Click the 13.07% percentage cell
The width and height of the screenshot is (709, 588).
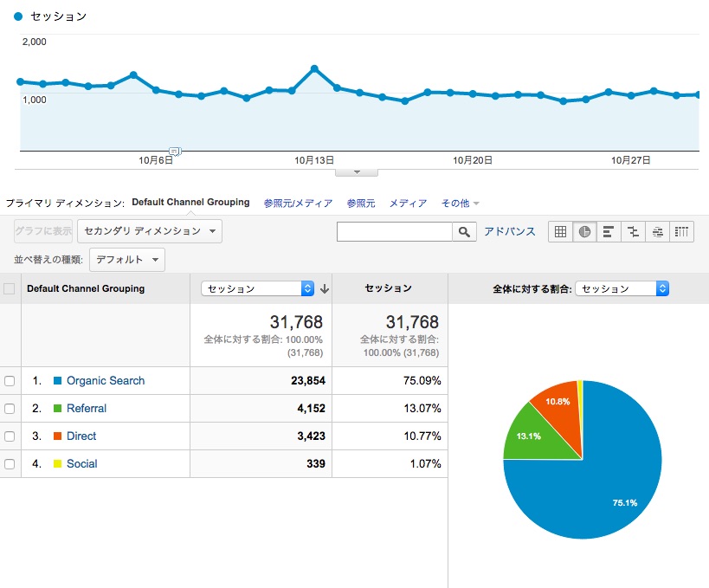click(422, 409)
